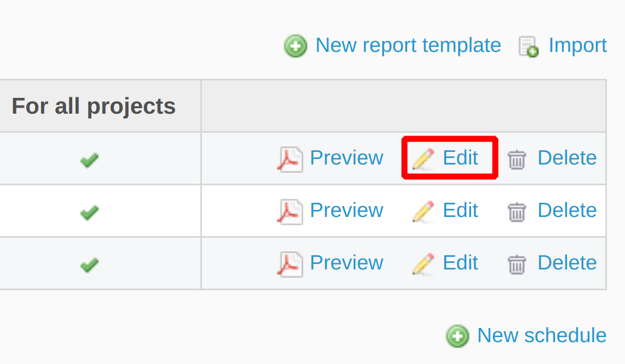Open the New report template link
Viewport: 625px width, 364px height.
point(408,45)
